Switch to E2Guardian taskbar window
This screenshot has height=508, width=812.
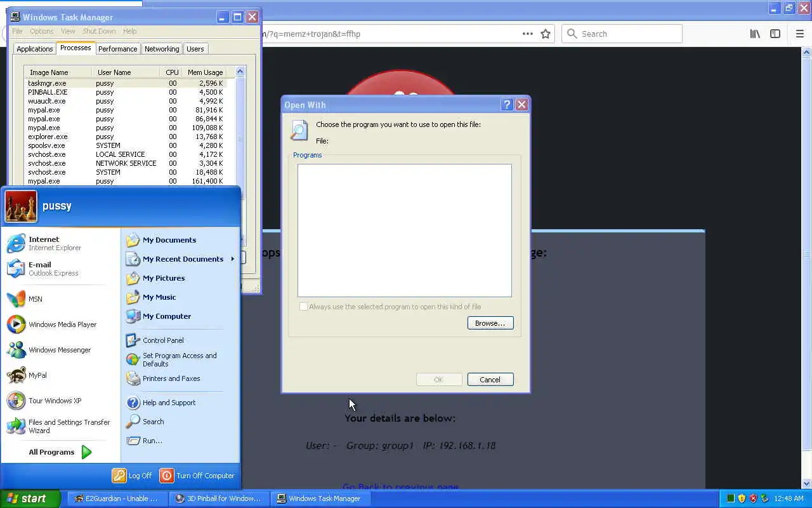click(x=117, y=498)
